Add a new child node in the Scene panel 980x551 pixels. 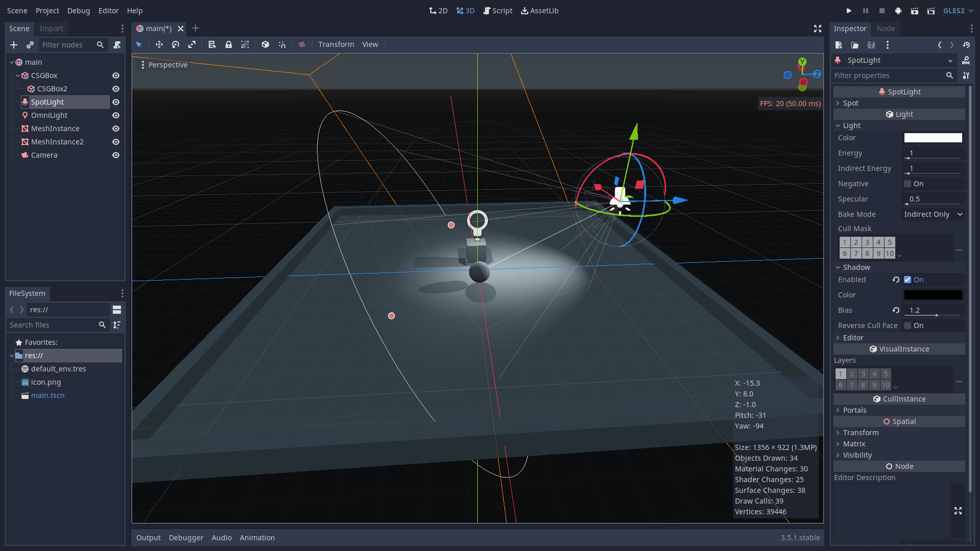coord(13,45)
